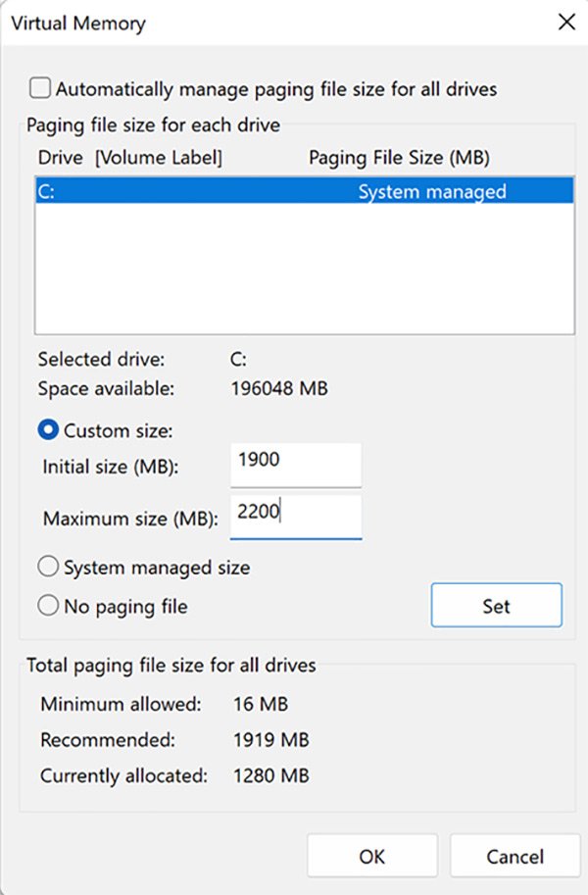Enable automatically manage paging file size

coord(41,88)
